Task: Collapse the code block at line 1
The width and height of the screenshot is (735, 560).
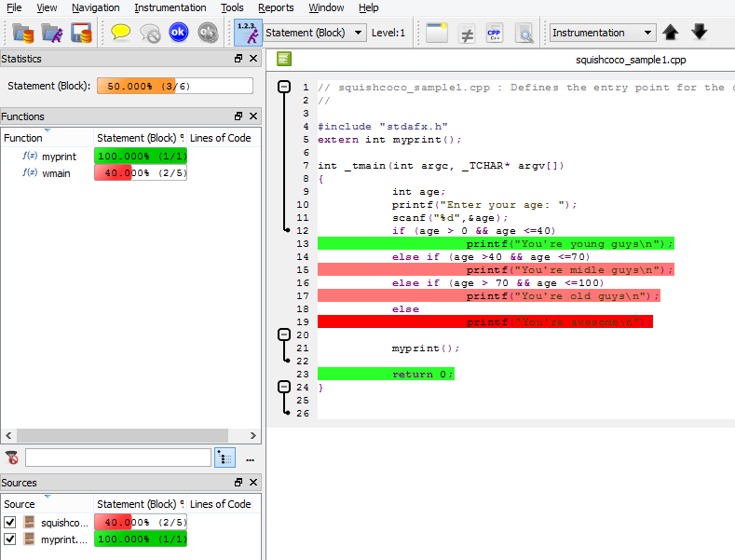Action: (x=284, y=88)
